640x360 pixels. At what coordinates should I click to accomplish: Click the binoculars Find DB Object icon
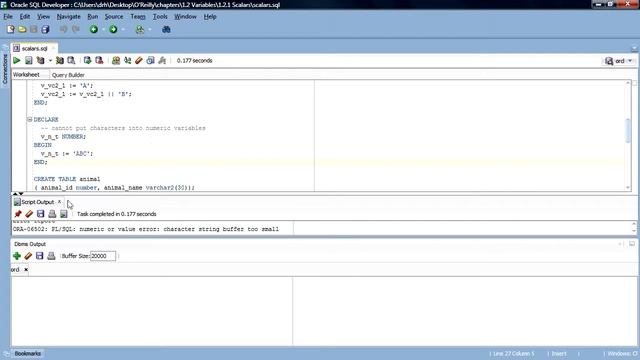pyautogui.click(x=166, y=29)
